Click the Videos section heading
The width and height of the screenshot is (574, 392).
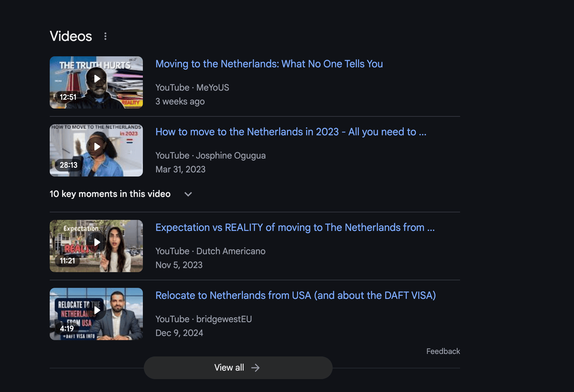pos(70,36)
